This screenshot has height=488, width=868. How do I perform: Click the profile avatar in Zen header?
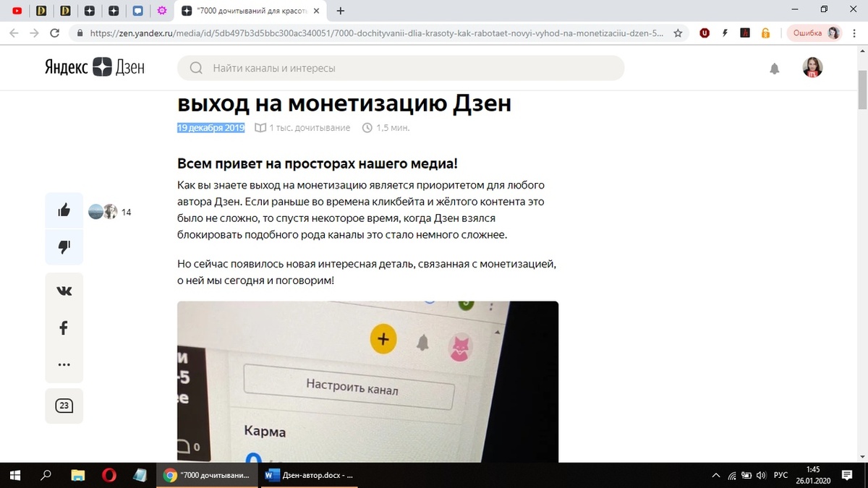coord(812,67)
